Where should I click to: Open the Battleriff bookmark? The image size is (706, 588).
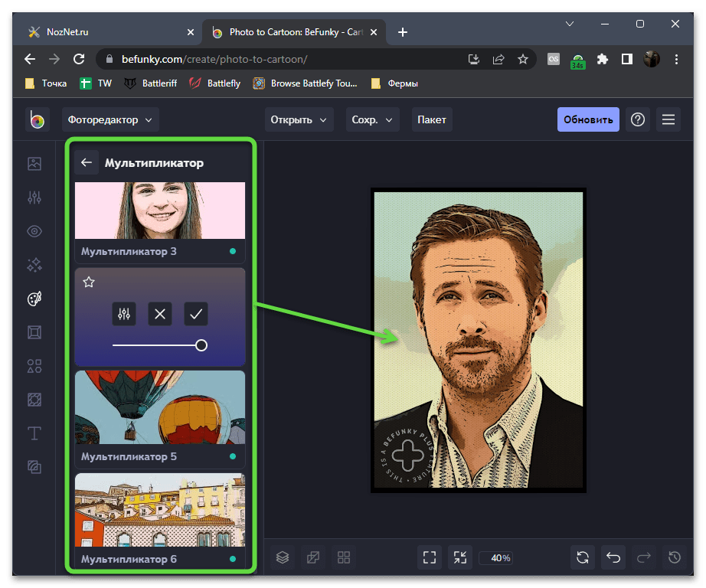point(150,83)
